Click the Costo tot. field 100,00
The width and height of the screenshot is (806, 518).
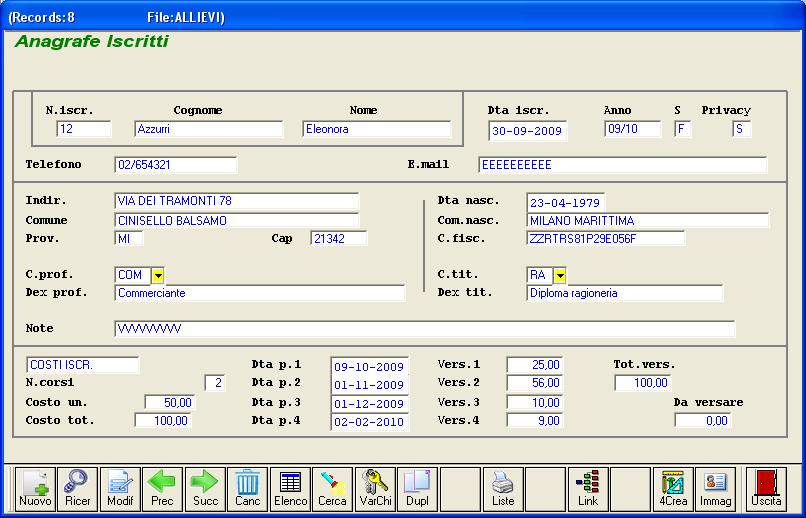pyautogui.click(x=163, y=420)
